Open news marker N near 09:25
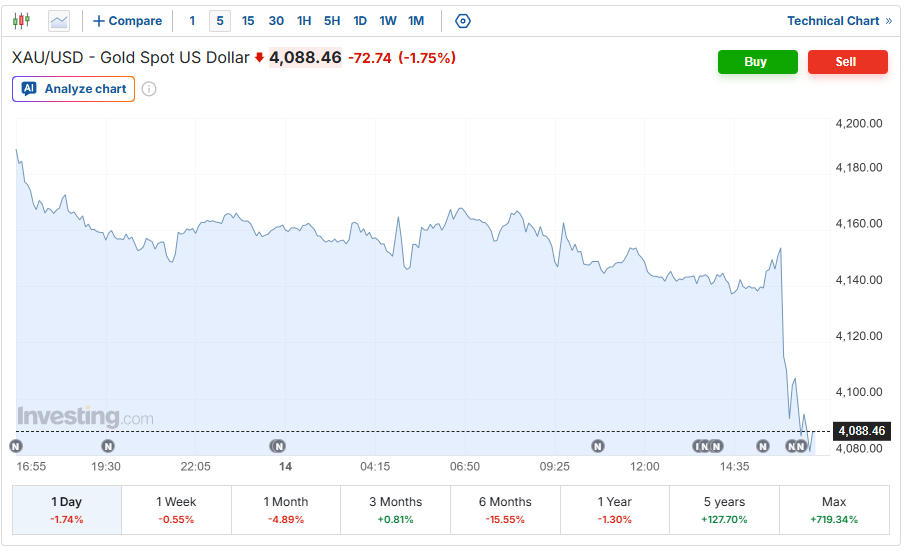 tap(598, 446)
